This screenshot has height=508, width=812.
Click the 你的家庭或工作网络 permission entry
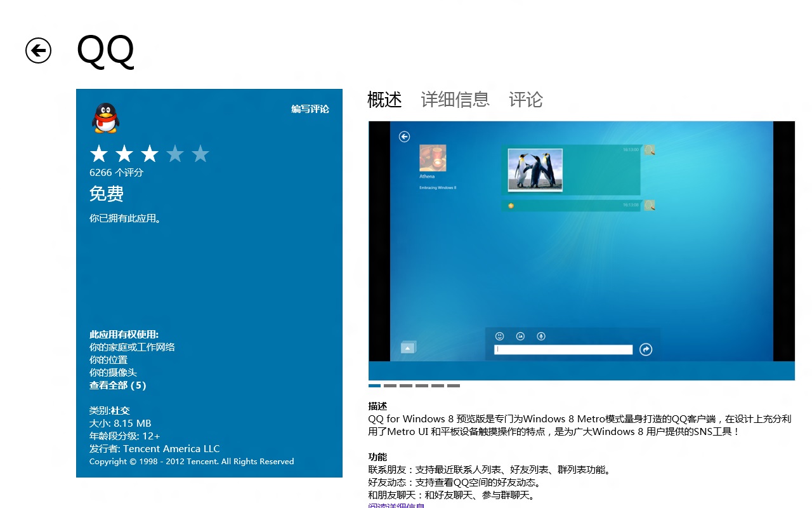coord(132,347)
